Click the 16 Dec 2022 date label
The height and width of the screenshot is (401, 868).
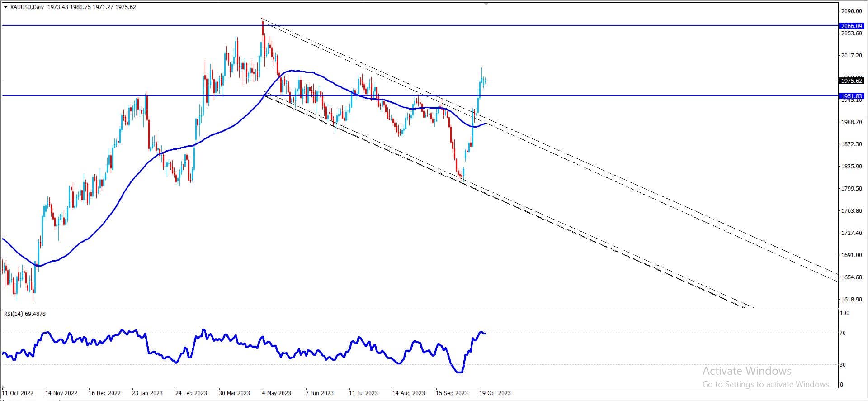104,393
